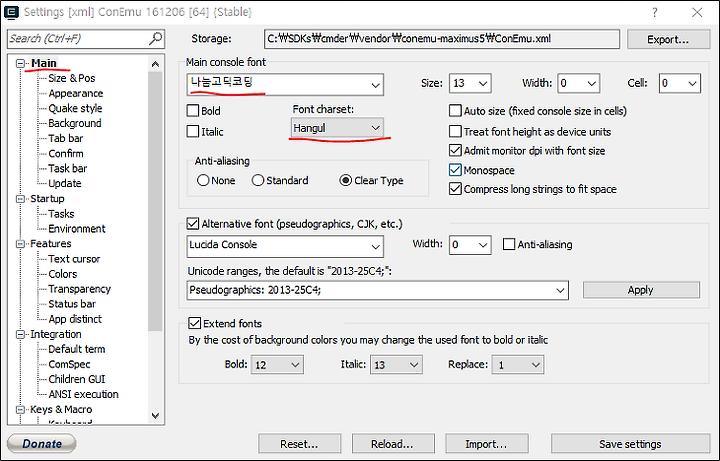This screenshot has width=720, height=461.
Task: Click the search magnifier icon
Action: (156, 39)
